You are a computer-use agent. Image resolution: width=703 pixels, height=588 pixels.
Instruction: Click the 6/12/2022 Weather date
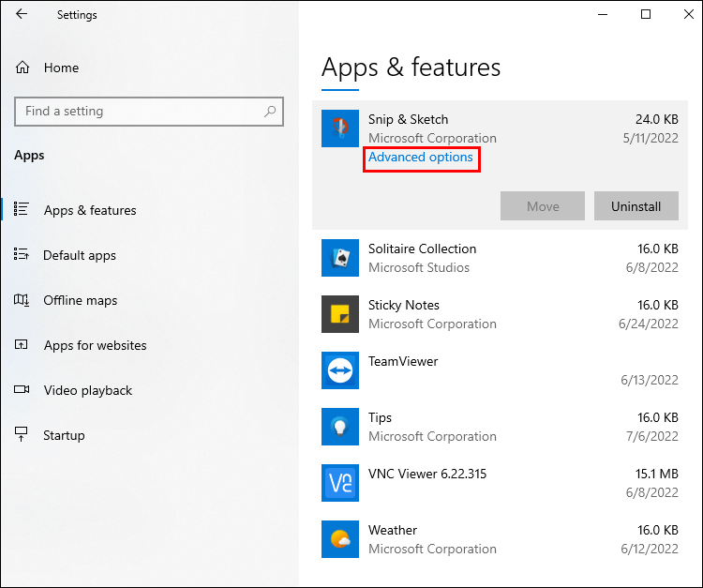pyautogui.click(x=650, y=549)
